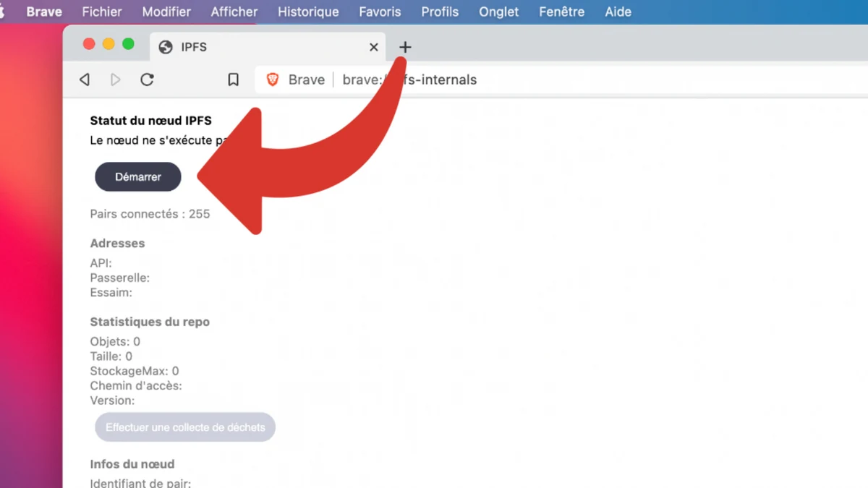The image size is (868, 488).
Task: Click the yellow minimize window button
Action: pos(109,44)
